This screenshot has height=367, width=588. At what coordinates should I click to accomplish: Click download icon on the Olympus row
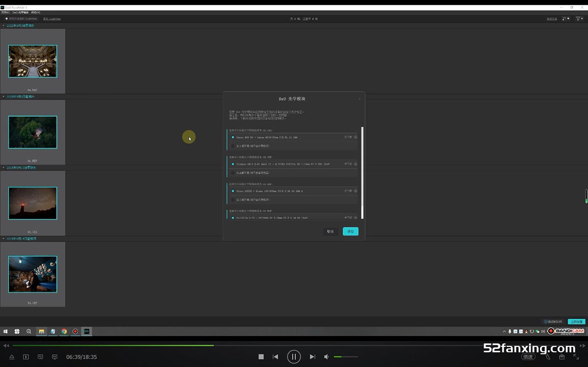[x=356, y=164]
